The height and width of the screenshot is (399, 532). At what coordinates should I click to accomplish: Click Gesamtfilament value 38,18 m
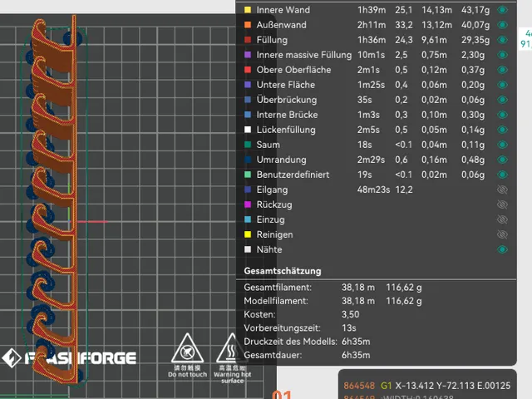point(358,288)
